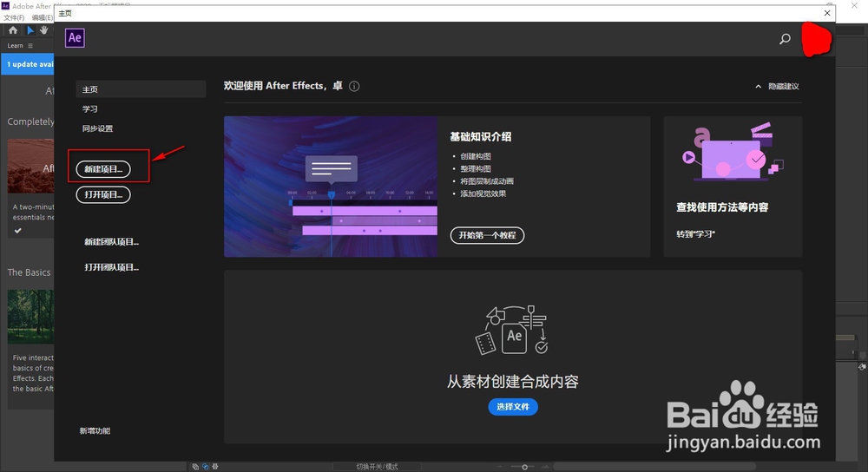The height and width of the screenshot is (472, 868).
Task: Click the search magnifier icon in the Home window
Action: [785, 39]
